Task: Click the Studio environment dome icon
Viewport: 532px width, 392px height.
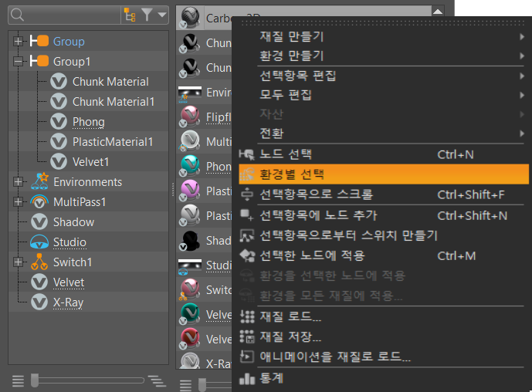Action: click(39, 242)
